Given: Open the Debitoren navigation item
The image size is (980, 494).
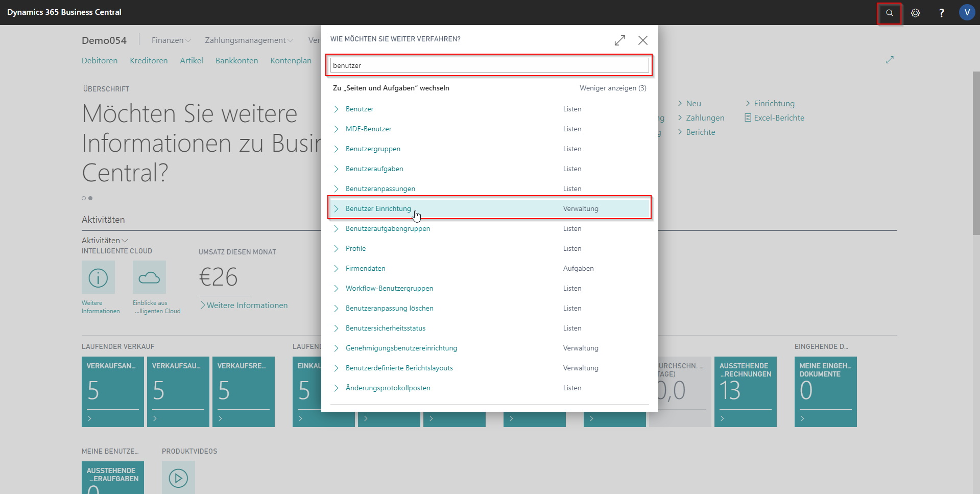Looking at the screenshot, I should pos(100,60).
